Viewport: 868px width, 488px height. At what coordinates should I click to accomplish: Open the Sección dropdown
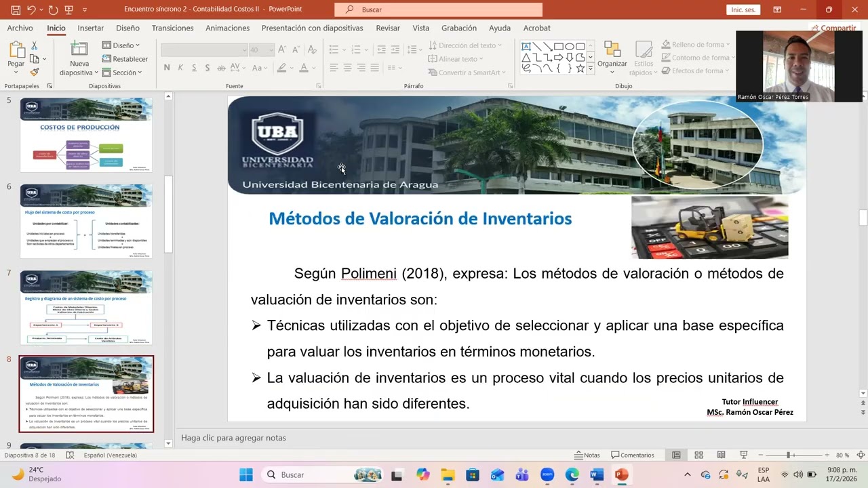coord(123,73)
